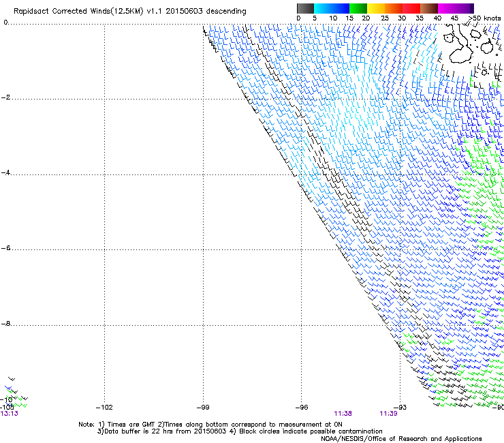
Task: Click the brown 35-40 knots legend swatch
Action: pos(429,8)
